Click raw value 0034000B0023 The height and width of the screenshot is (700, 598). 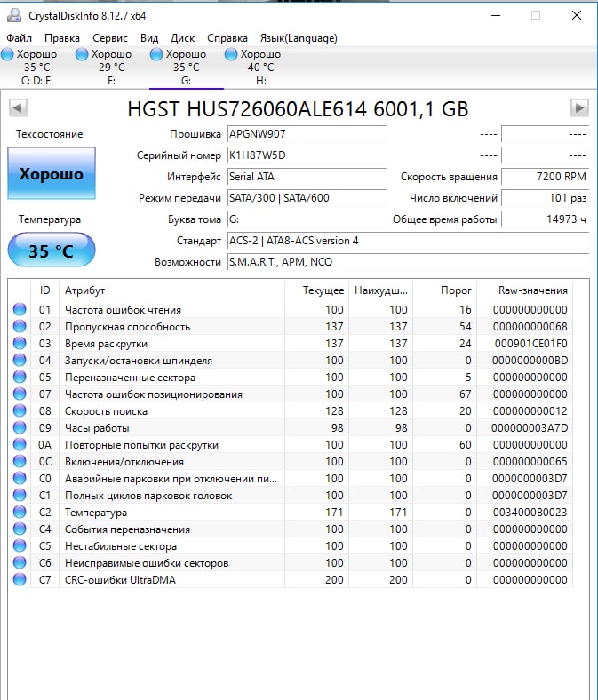pos(530,512)
